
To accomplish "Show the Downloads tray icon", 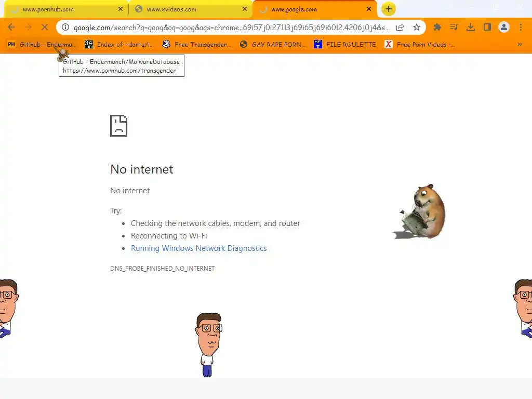I will click(471, 27).
